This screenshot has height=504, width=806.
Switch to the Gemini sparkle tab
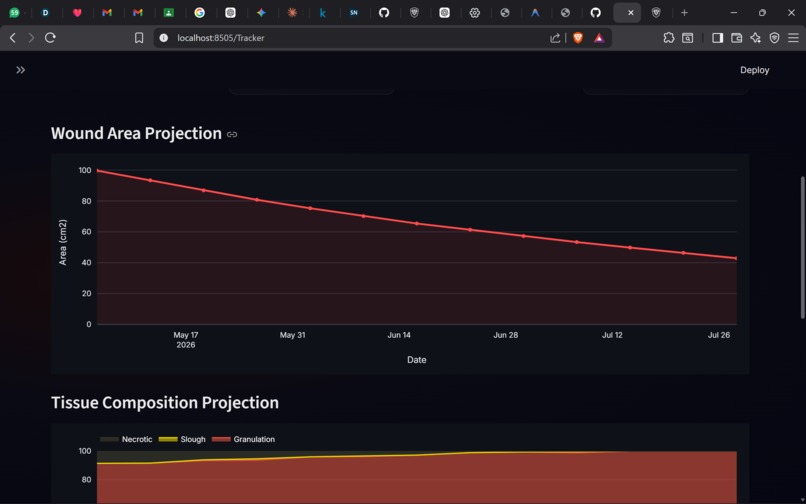[261, 13]
